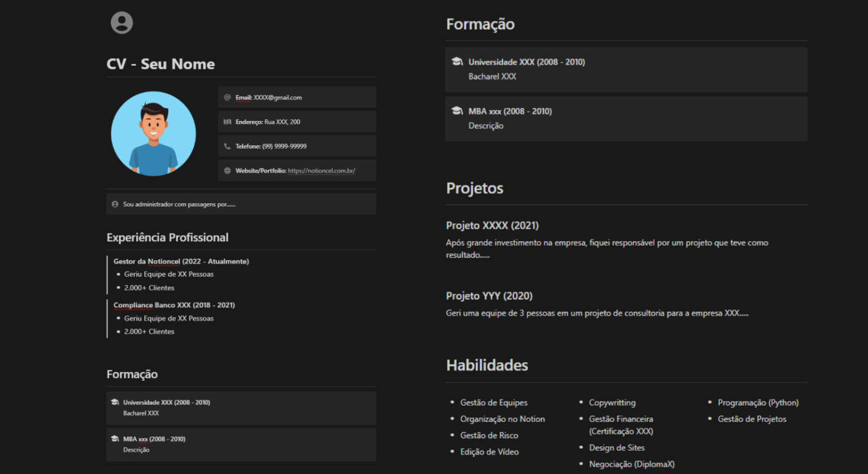Image resolution: width=868 pixels, height=474 pixels.
Task: Click the Projetos heading
Action: 475,188
